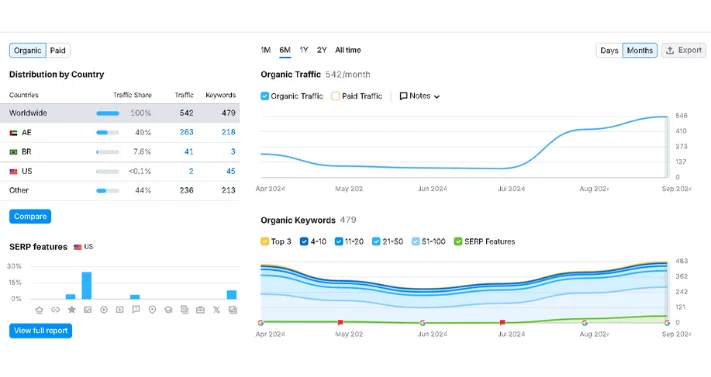Click the graduation cap knowledge icon
The width and height of the screenshot is (711, 377).
coord(168,310)
